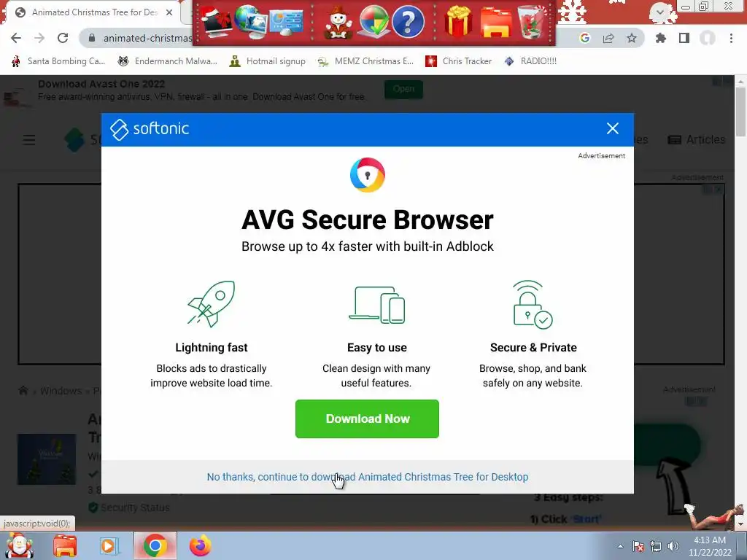Launch Firefox from the taskbar

(201, 545)
